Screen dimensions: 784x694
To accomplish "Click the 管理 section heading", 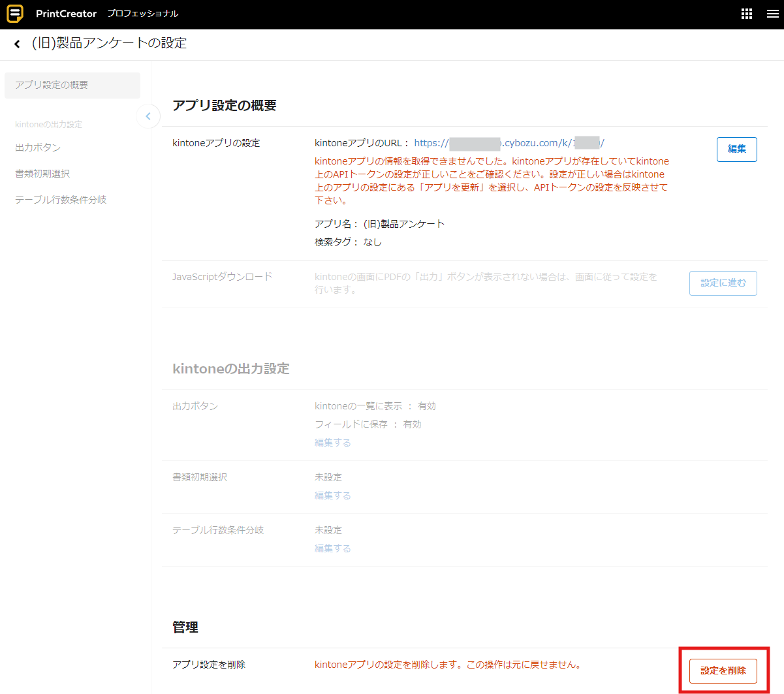I will [185, 627].
